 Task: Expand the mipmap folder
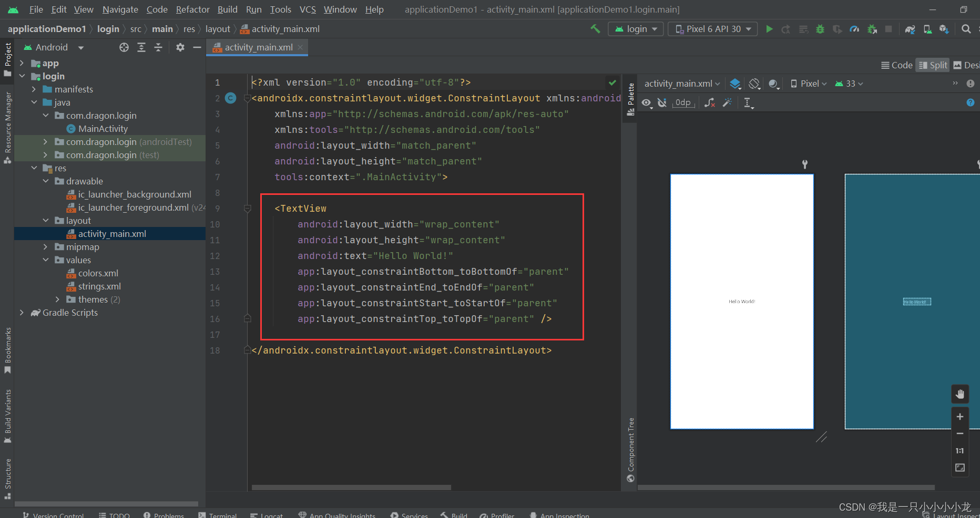(x=45, y=247)
